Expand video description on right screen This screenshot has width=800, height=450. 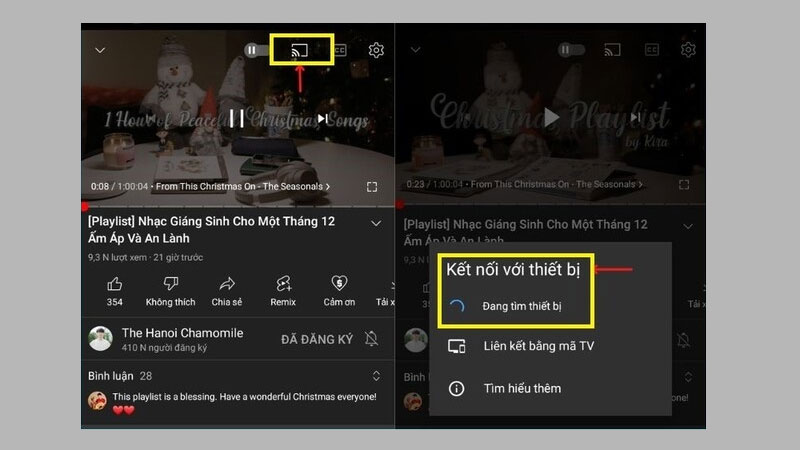tap(688, 227)
